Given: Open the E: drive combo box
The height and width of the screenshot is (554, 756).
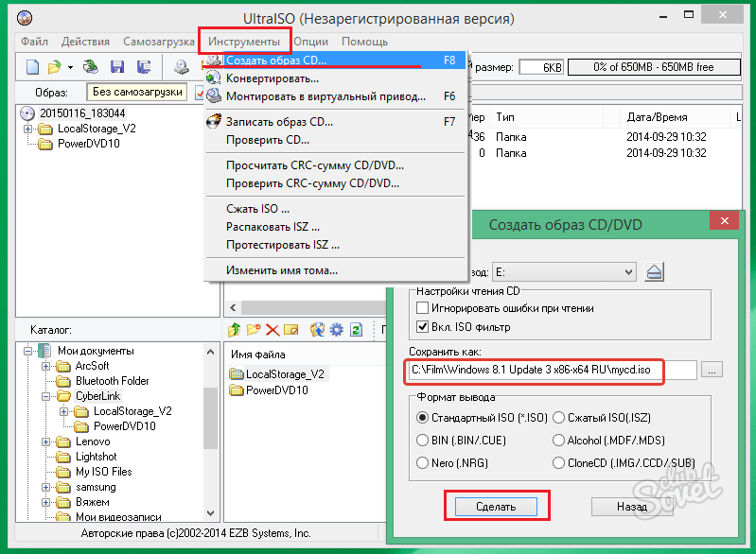Looking at the screenshot, I should (x=564, y=272).
